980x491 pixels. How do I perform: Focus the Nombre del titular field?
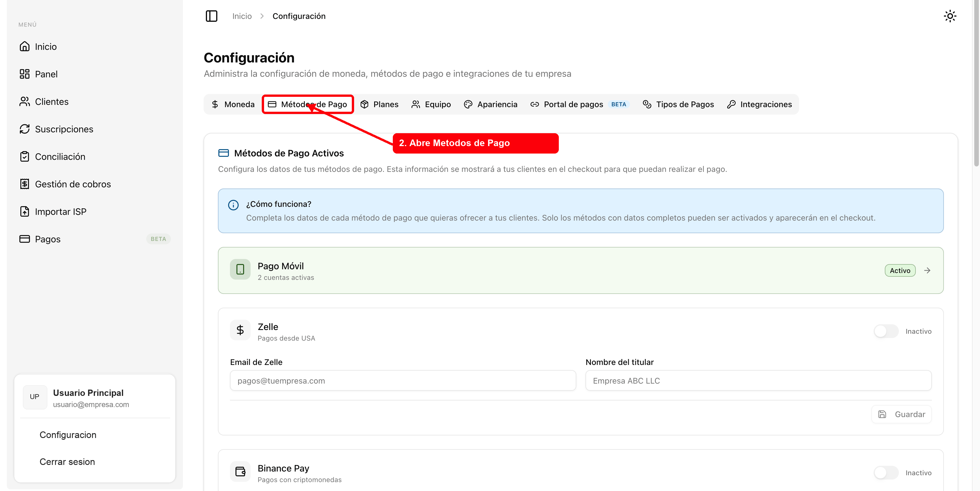coord(758,380)
